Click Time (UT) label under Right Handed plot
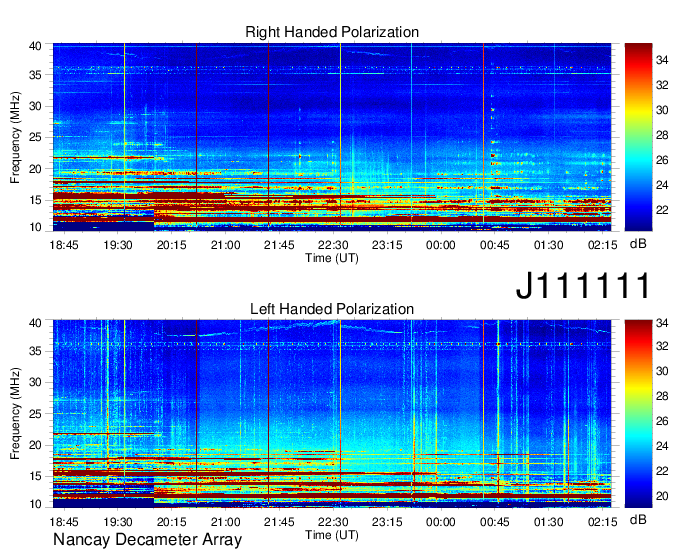Viewport: 680px width, 552px height. tap(332, 258)
